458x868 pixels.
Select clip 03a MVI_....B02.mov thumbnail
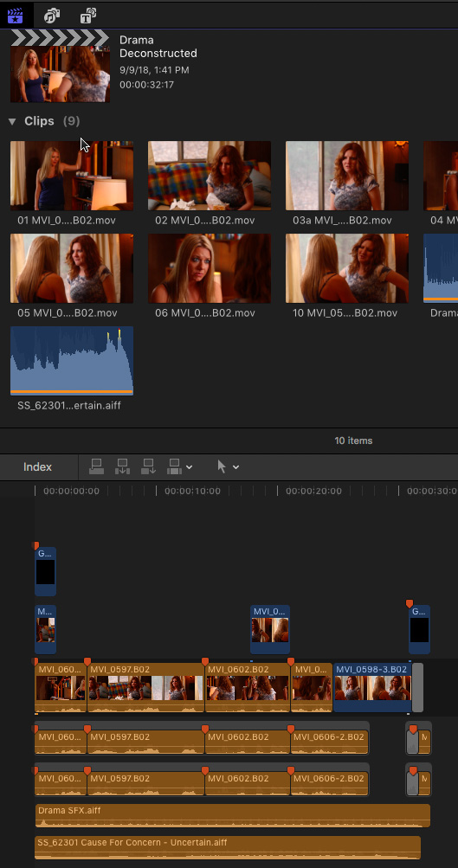pos(346,176)
